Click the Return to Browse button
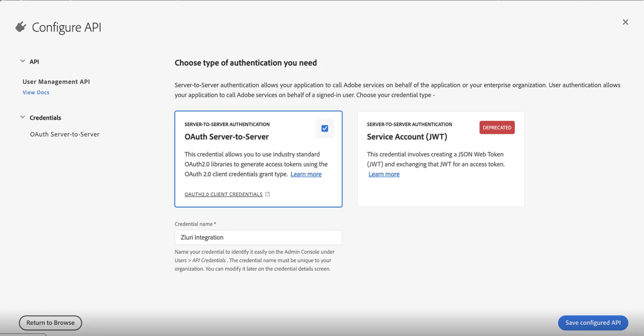644x336 pixels. pyautogui.click(x=50, y=323)
